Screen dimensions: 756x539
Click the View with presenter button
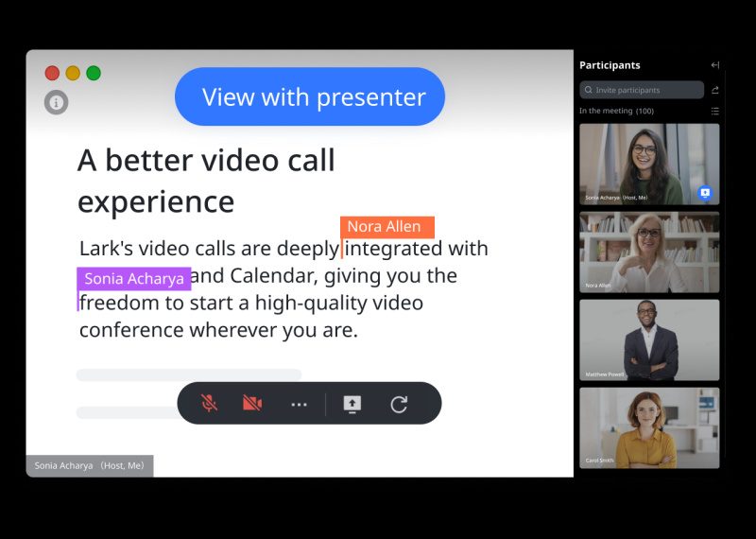310,96
